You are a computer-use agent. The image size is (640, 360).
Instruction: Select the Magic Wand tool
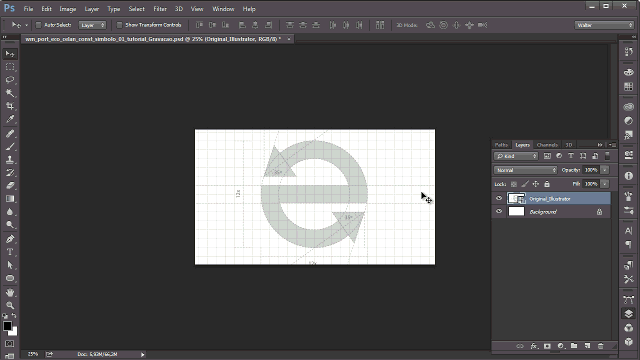tap(10, 93)
